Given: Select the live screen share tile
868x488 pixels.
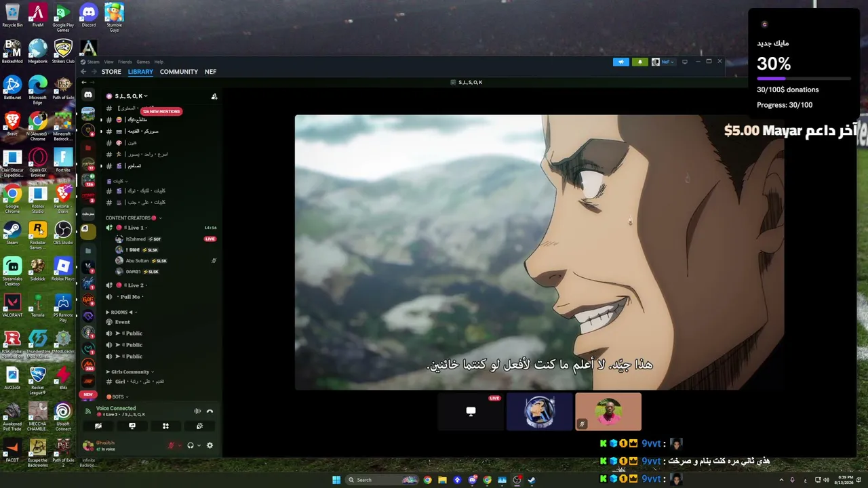Looking at the screenshot, I should [471, 411].
